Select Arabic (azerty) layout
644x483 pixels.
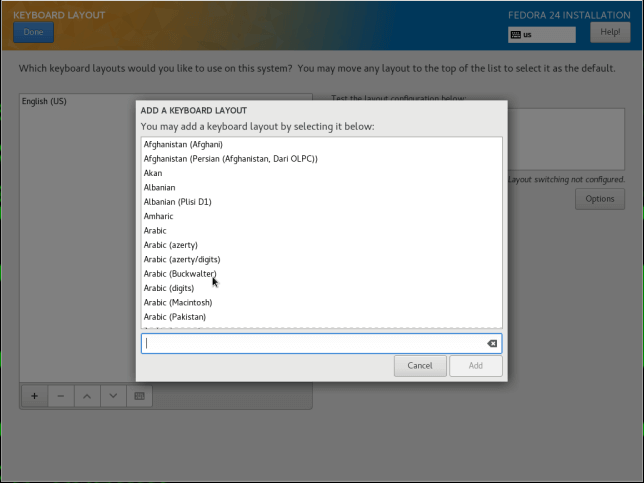tap(322, 245)
